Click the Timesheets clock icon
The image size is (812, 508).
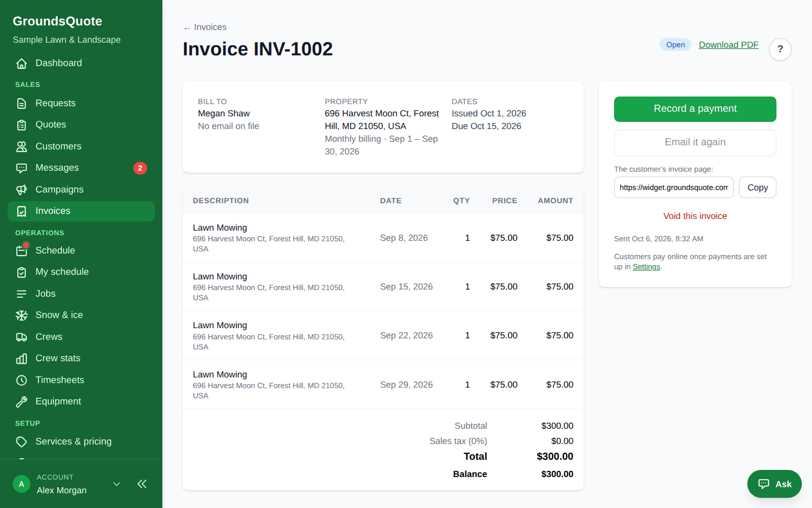click(x=21, y=380)
